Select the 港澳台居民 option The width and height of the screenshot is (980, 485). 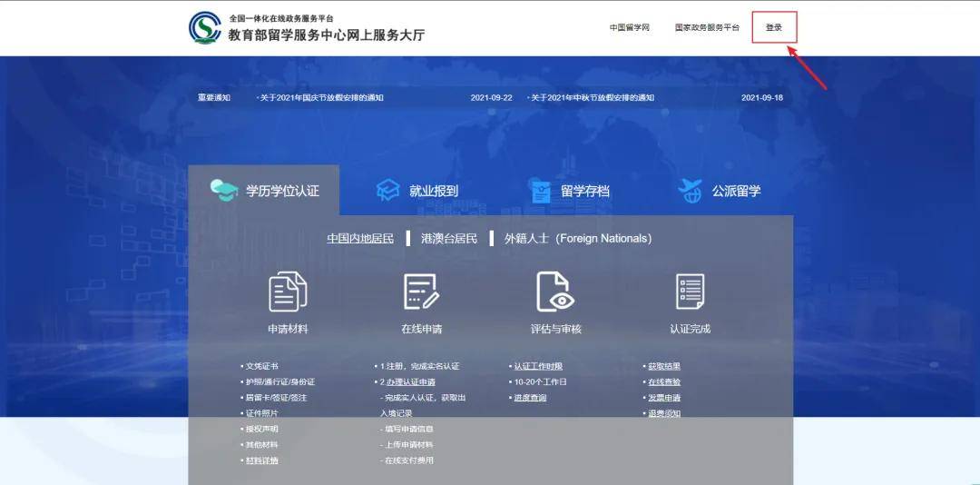449,239
